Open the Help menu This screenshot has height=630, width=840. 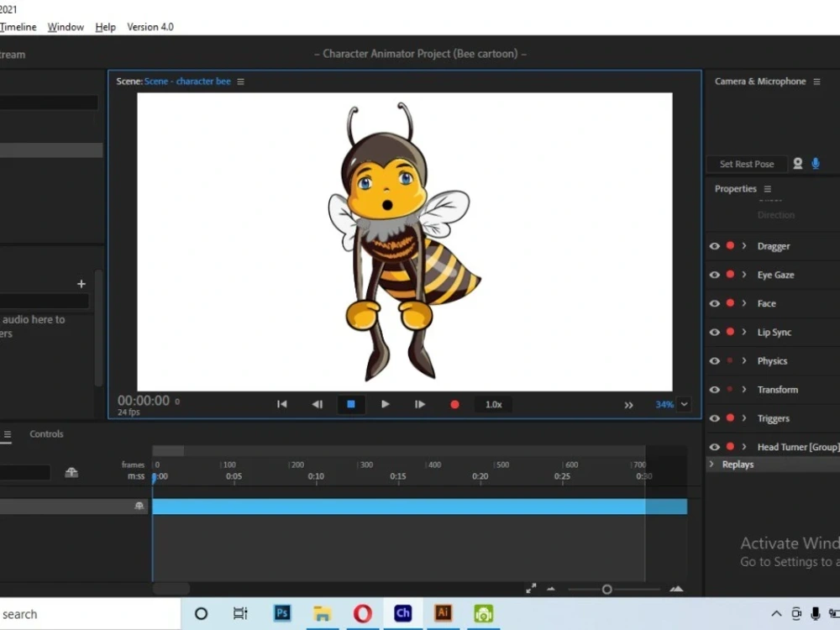(x=106, y=27)
